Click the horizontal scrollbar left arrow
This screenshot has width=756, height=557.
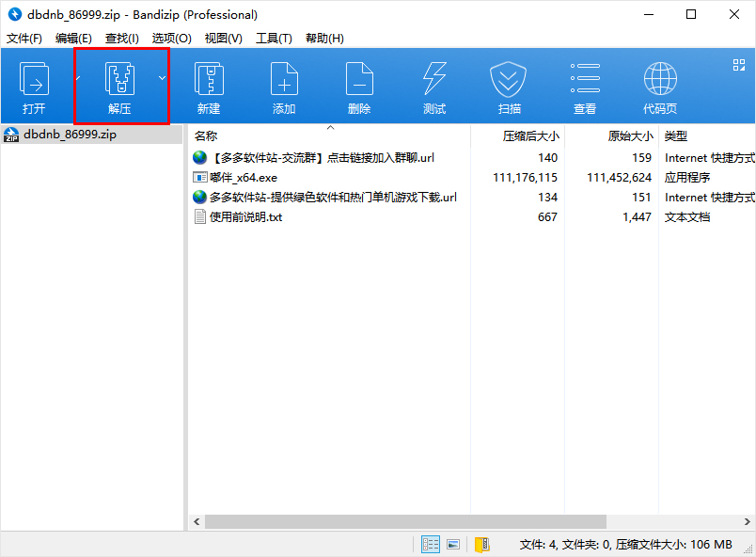coord(197,522)
